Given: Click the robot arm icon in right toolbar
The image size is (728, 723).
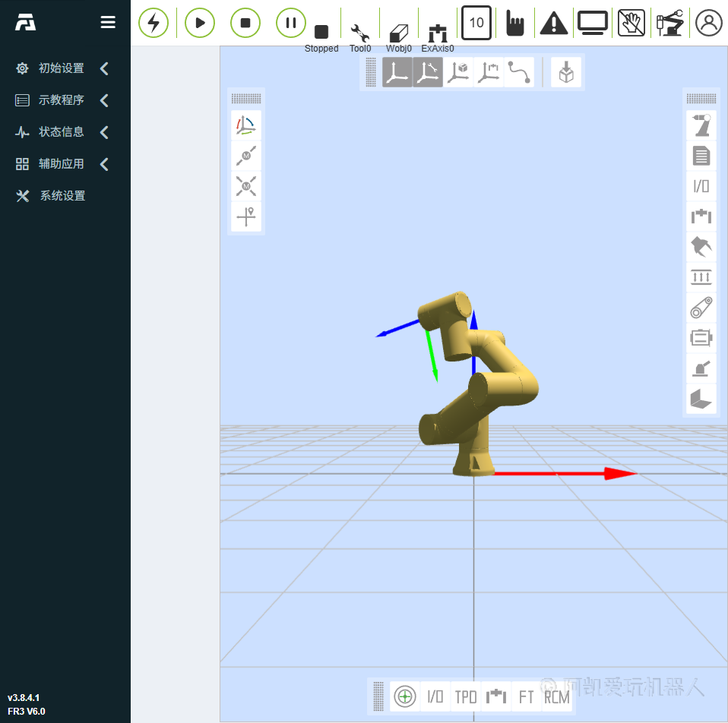Looking at the screenshot, I should (701, 126).
